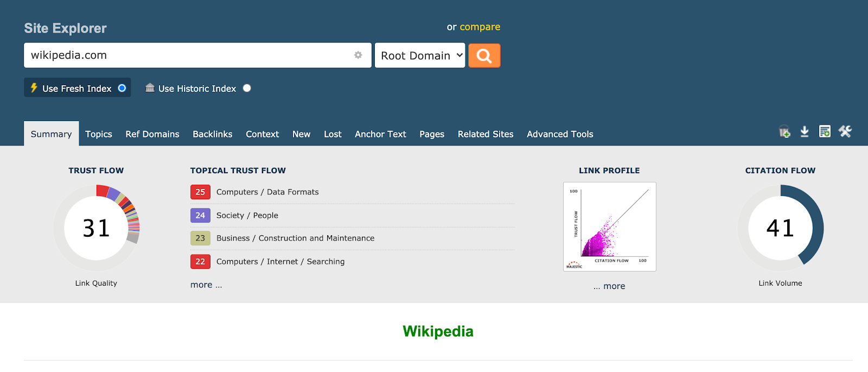The image size is (868, 372).
Task: Open the hammer and wrench tools icon
Action: click(845, 131)
